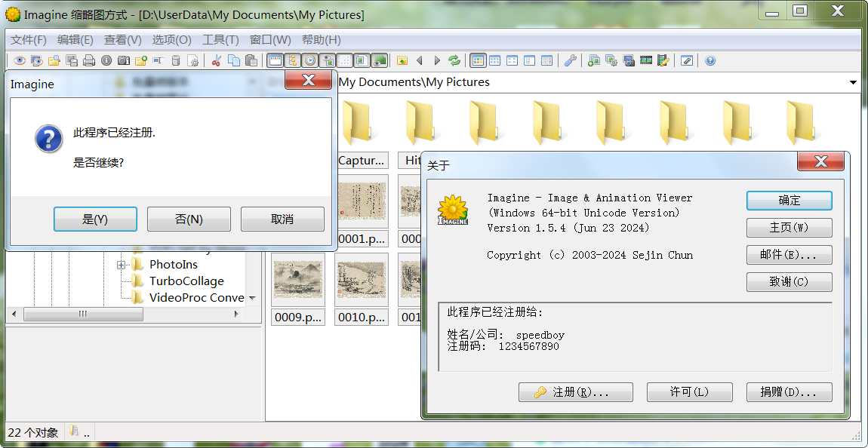This screenshot has height=448, width=868.
Task: Click the monitor-with-eye full screen view icon
Action: point(36,60)
